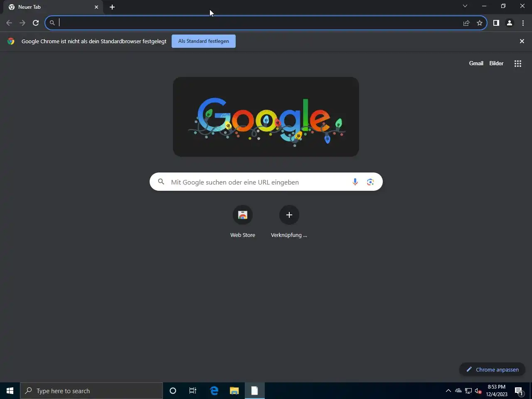Share this page from the address bar

pos(466,23)
